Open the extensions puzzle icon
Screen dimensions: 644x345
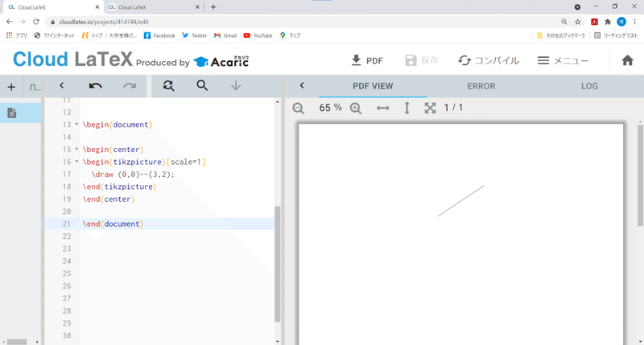tap(608, 22)
